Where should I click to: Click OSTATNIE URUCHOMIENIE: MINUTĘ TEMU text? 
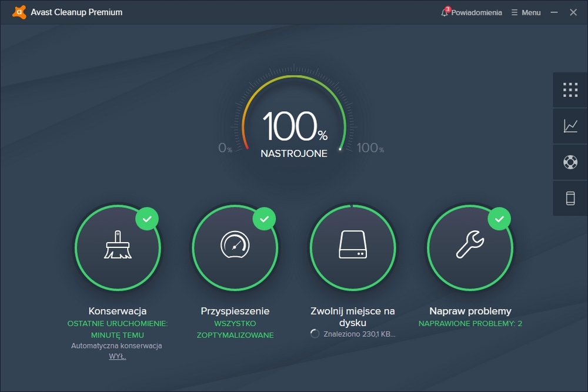pyautogui.click(x=118, y=329)
